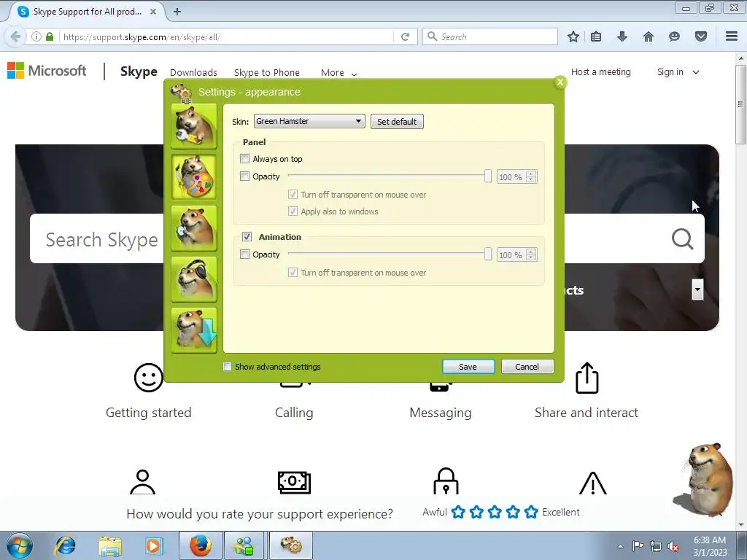Toggle Animation Turn off transparent on mouse over

[293, 273]
